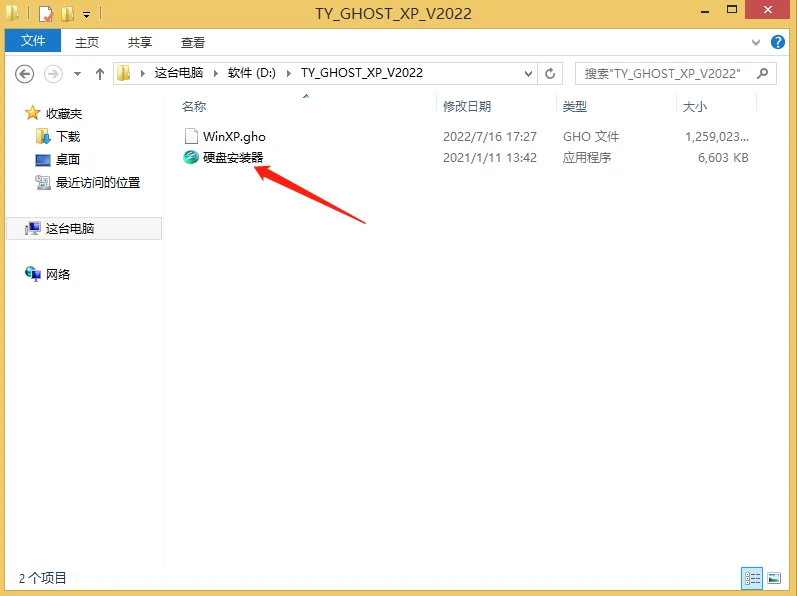Click the 下载 folder icon

pyautogui.click(x=43, y=136)
